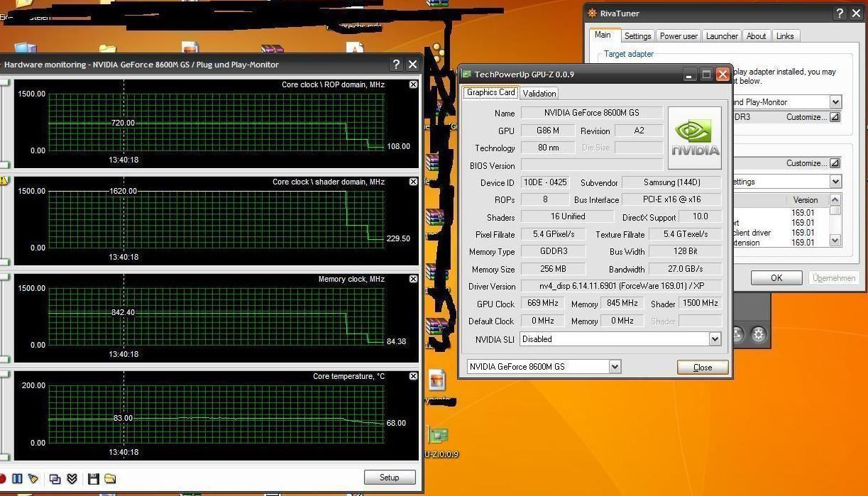Close the Core clock shader domain graph
Image resolution: width=868 pixels, height=496 pixels.
point(414,182)
